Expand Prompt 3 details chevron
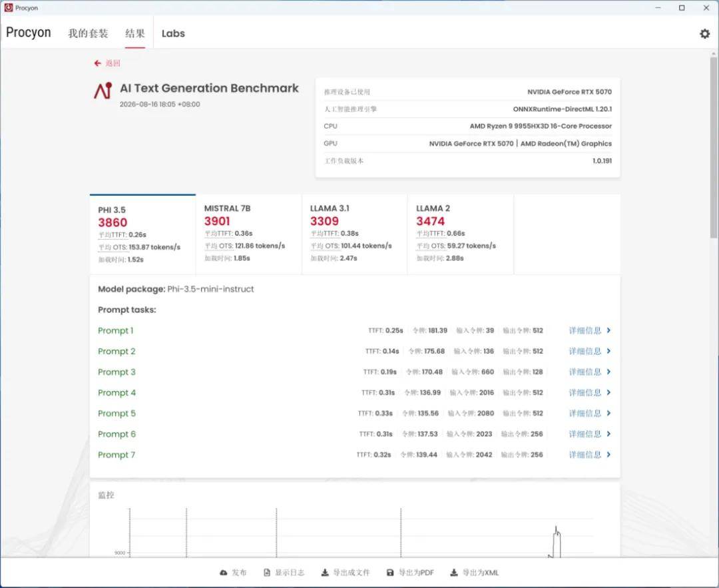This screenshot has height=588, width=719. 608,372
